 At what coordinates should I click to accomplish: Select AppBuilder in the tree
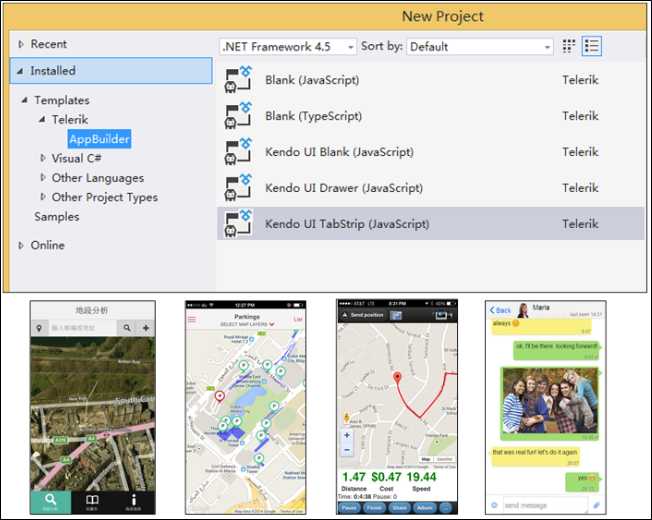tap(99, 139)
